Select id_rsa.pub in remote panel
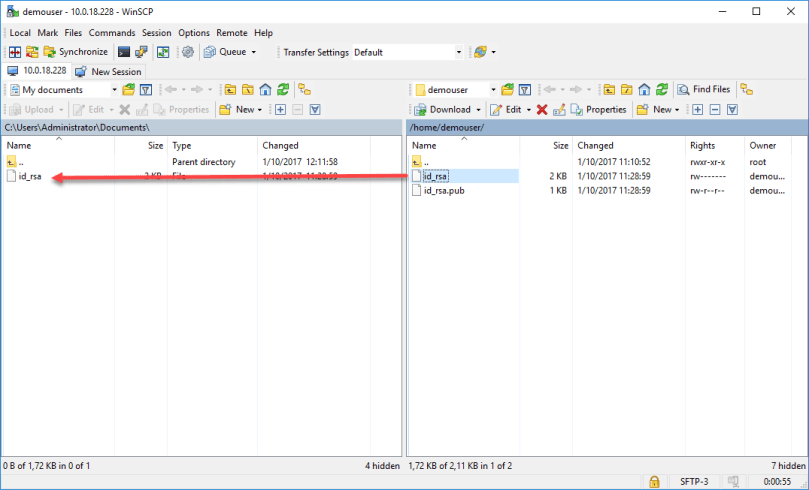 pos(444,191)
